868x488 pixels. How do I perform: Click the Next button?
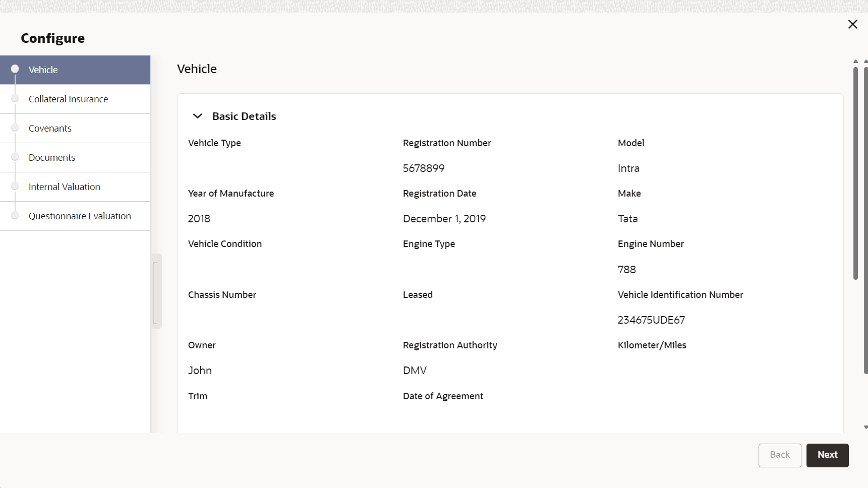(827, 455)
